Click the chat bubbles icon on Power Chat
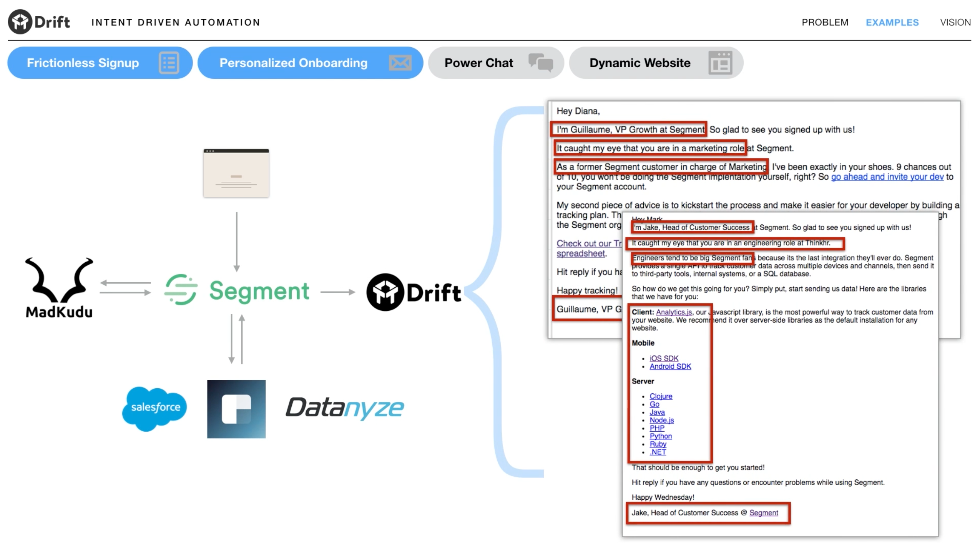The width and height of the screenshot is (980, 550). click(x=540, y=63)
